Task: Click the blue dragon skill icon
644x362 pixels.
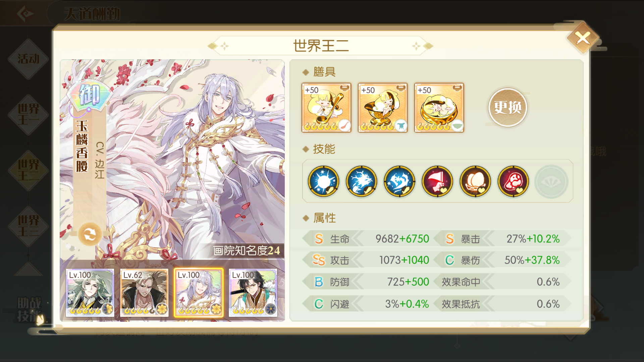Action: point(361,181)
